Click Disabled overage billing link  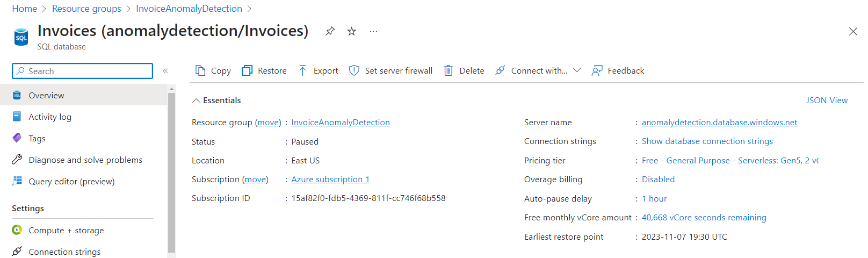click(x=658, y=180)
